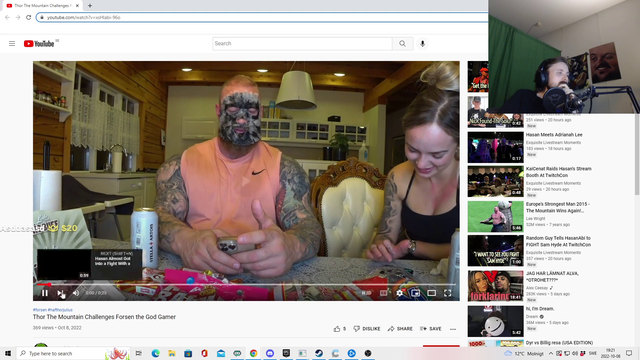Image resolution: width=640 pixels, height=360 pixels.
Task: Mute the video using the speaker icon
Action: [76, 293]
